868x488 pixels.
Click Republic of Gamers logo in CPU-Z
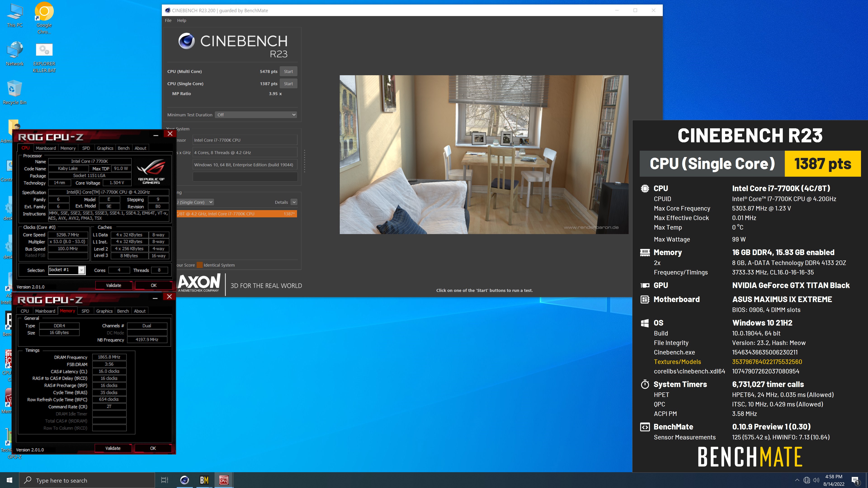151,172
